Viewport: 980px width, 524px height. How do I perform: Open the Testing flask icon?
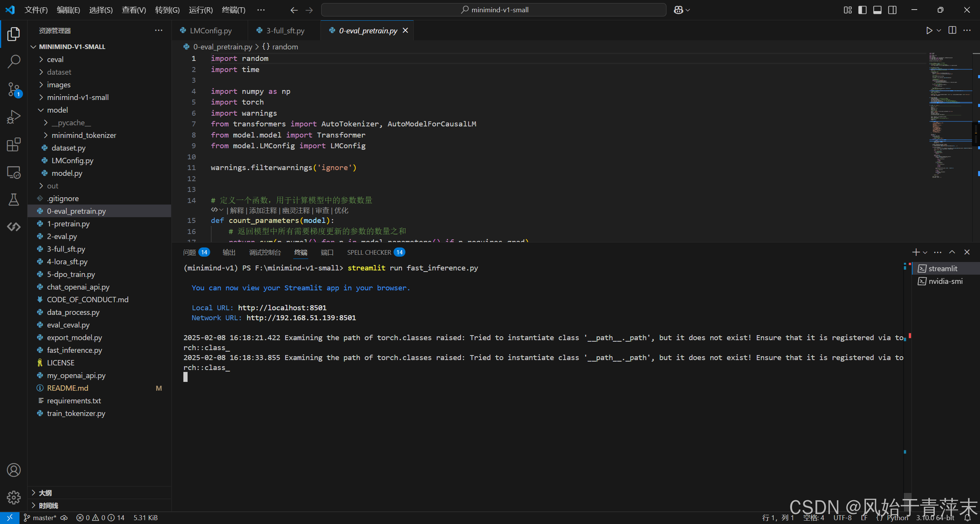(x=14, y=200)
